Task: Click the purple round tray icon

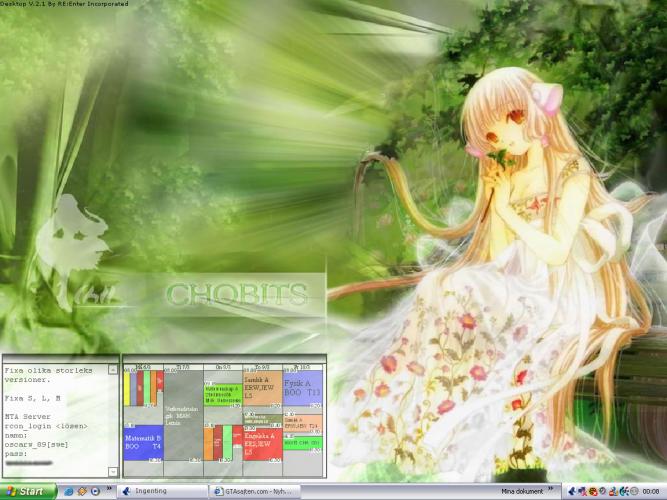Action: click(x=602, y=491)
